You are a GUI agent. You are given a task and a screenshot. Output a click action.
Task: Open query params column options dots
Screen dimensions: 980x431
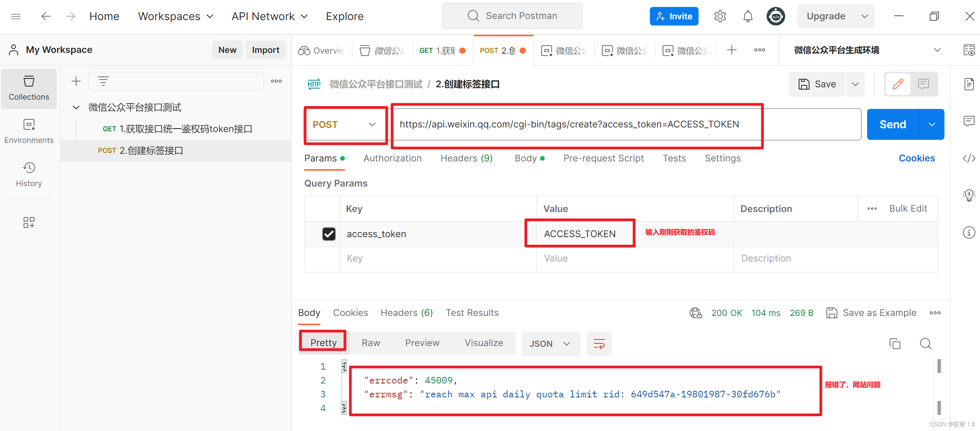click(872, 209)
